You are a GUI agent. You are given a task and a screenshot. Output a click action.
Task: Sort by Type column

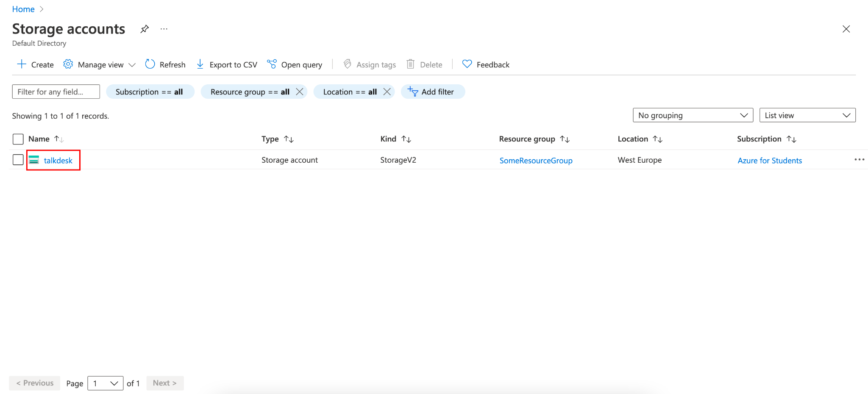tap(278, 139)
